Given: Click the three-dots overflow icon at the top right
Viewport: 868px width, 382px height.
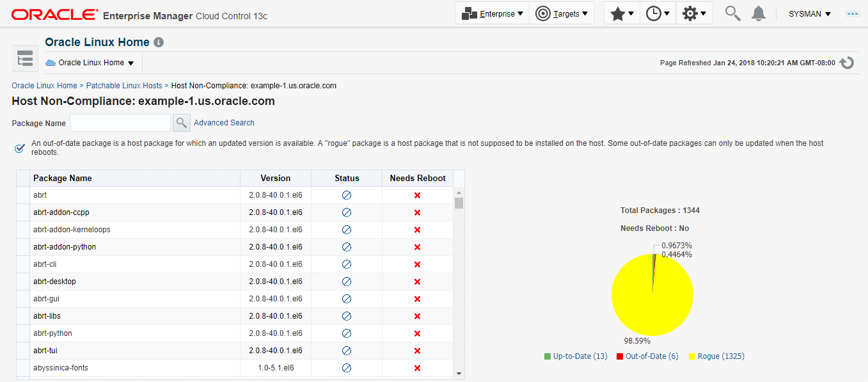Looking at the screenshot, I should 853,13.
